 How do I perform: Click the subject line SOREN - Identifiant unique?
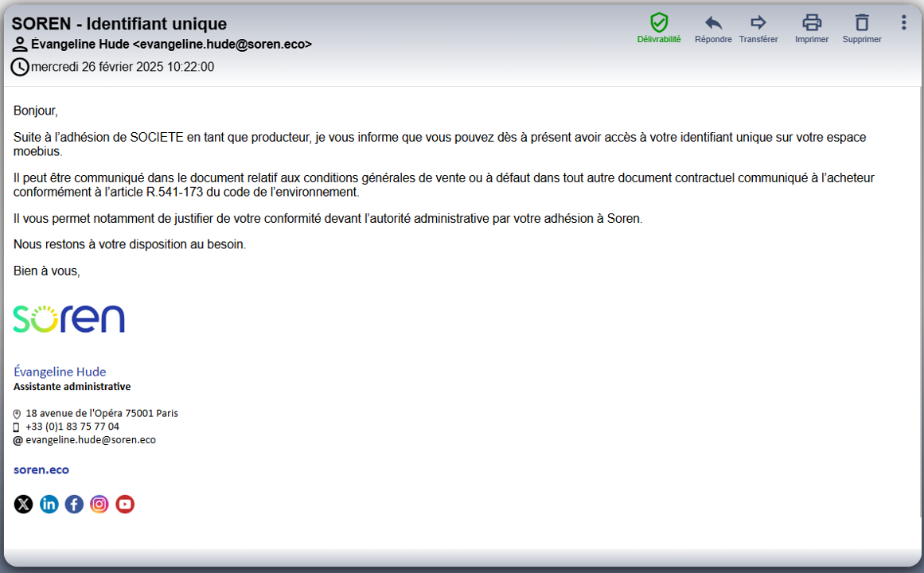119,24
